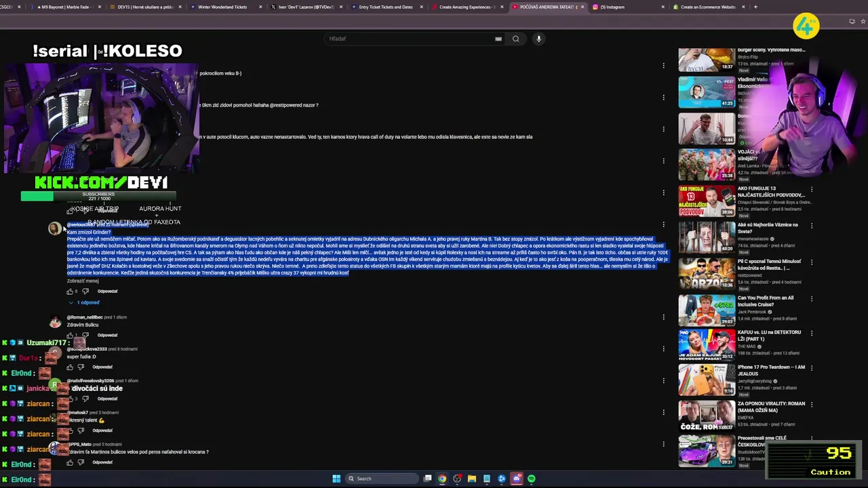Viewport: 868px width, 488px height.
Task: Reply to 'okresný talent' comment
Action: click(102, 430)
